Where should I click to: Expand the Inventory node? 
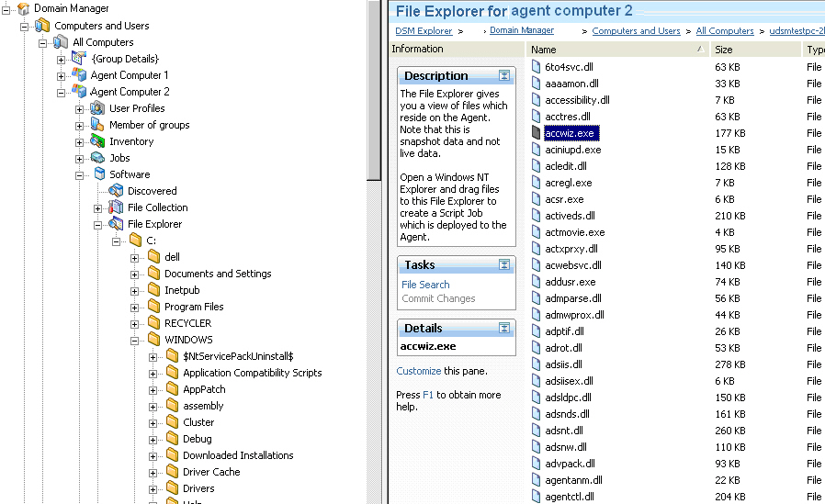(79, 142)
